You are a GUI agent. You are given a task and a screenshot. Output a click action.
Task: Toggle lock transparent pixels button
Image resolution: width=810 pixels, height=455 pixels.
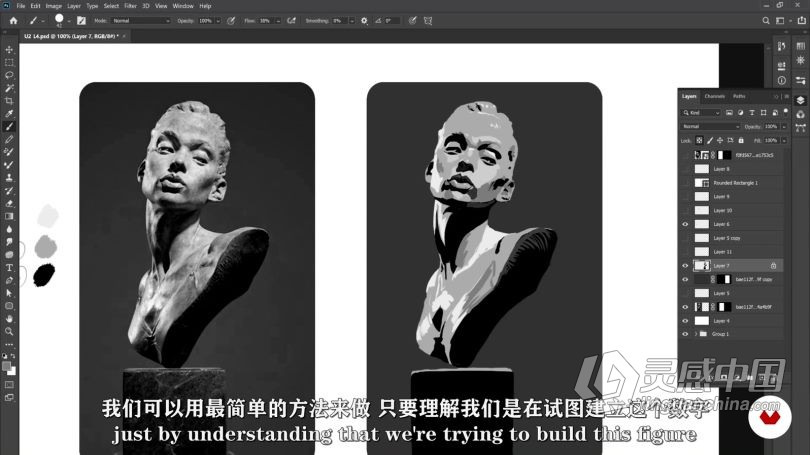coord(699,140)
